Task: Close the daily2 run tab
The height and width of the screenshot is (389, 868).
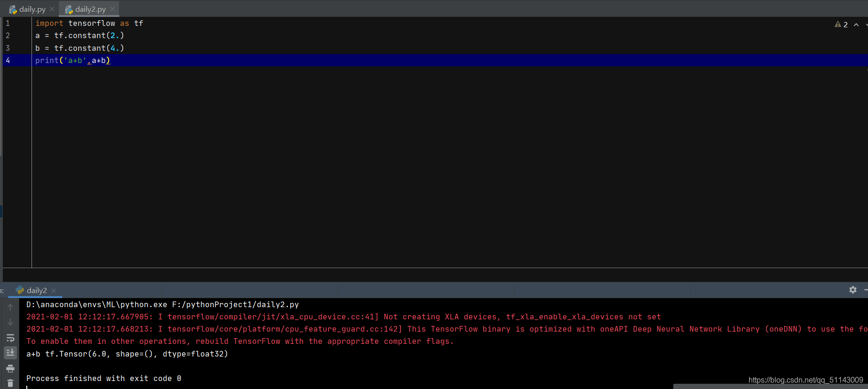Action: click(54, 290)
